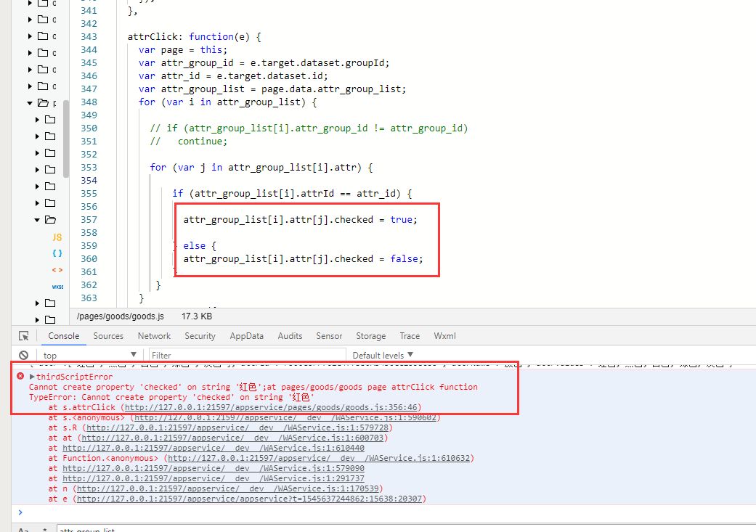The height and width of the screenshot is (532, 756).
Task: Activate the inspect element picker icon
Action: pyautogui.click(x=24, y=336)
